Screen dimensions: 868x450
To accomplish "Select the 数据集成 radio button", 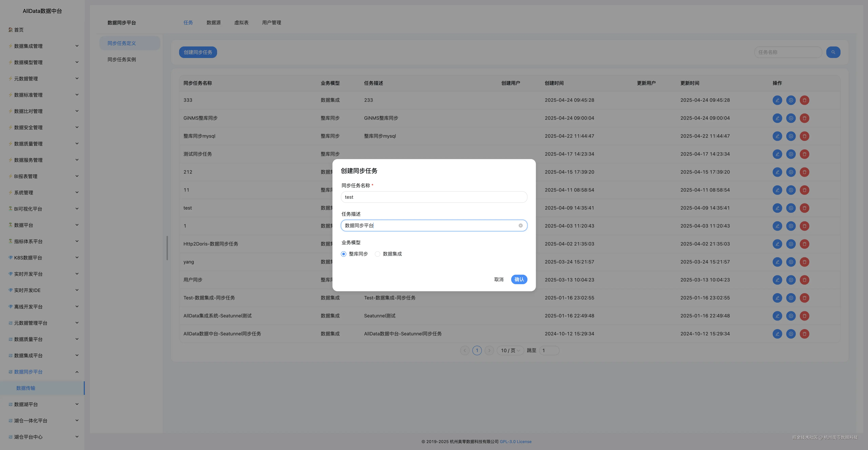I will pyautogui.click(x=377, y=254).
